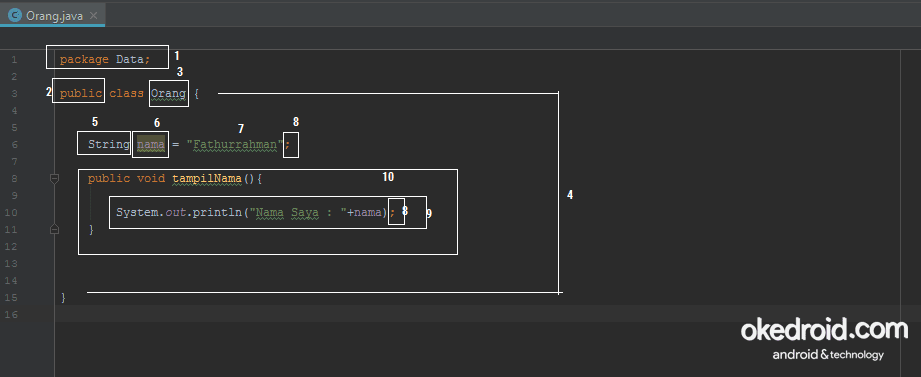Screen dimensions: 921x377
Task: Click 'public' in the tampilNama method signature
Action: [109, 179]
